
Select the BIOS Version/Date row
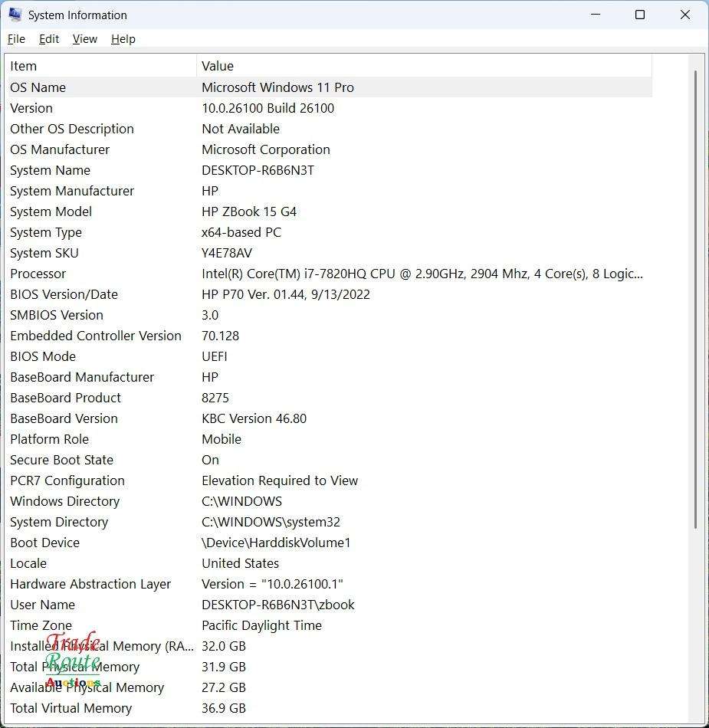pos(64,294)
